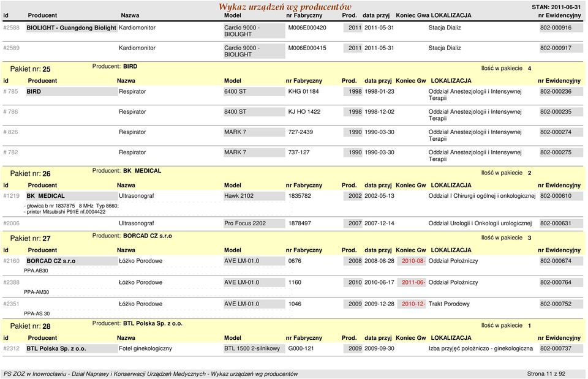Select serial number 'G000-121'
The image size is (588, 379).
(301, 348)
